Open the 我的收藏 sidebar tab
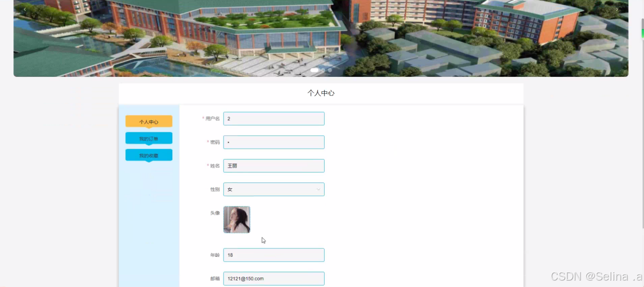644x287 pixels. pyautogui.click(x=149, y=155)
